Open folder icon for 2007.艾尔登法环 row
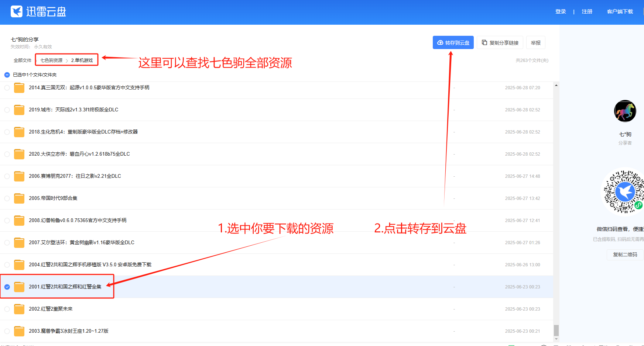The width and height of the screenshot is (644, 346). click(x=19, y=243)
